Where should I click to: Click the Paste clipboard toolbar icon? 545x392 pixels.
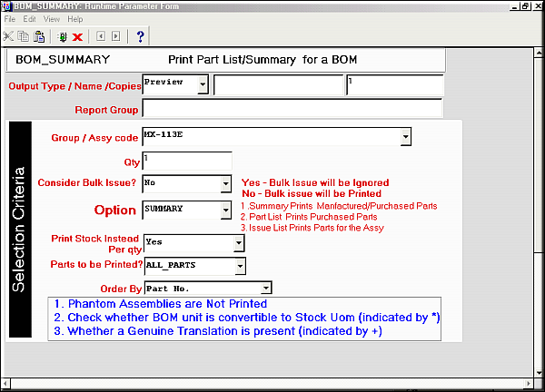coord(40,36)
